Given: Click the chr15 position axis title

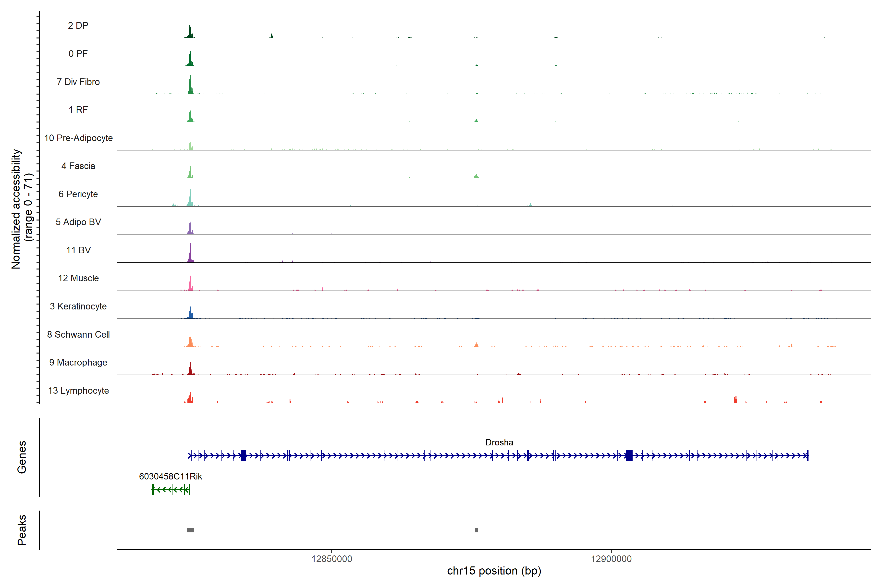Looking at the screenshot, I should tap(494, 571).
